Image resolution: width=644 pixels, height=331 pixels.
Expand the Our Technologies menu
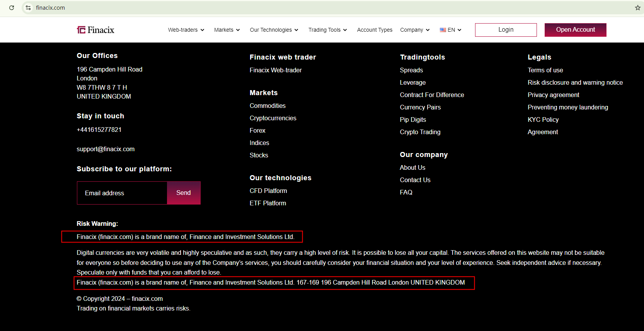tap(274, 30)
